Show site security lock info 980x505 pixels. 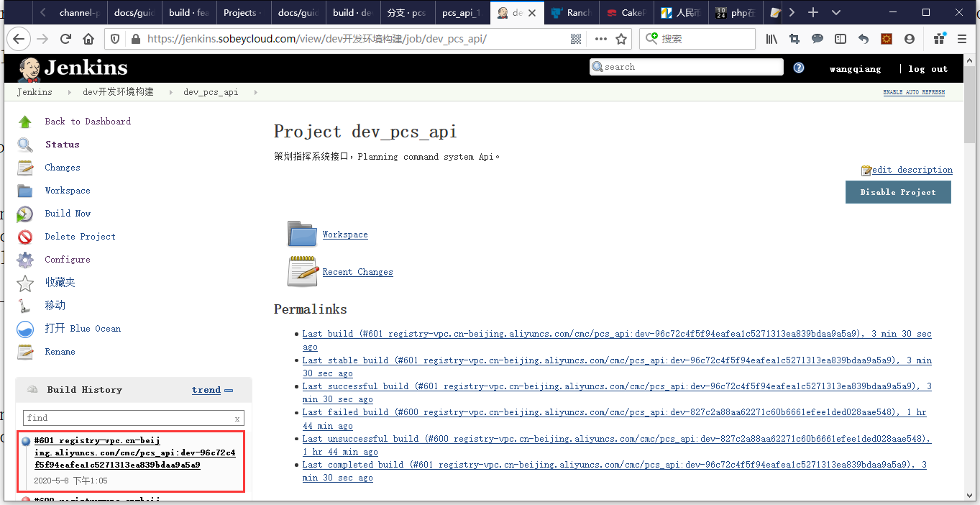coord(136,39)
